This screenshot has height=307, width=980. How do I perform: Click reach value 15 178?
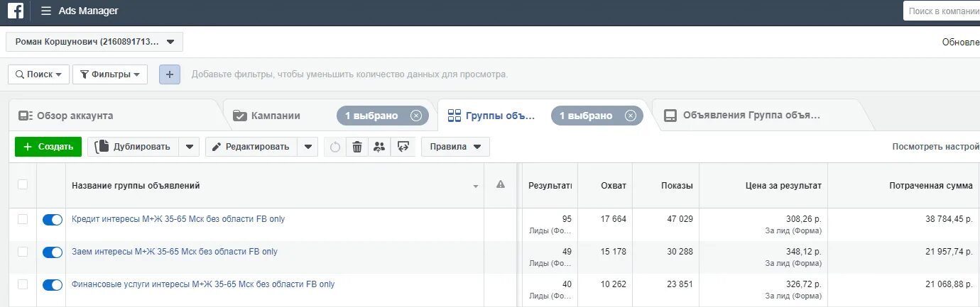pos(614,252)
